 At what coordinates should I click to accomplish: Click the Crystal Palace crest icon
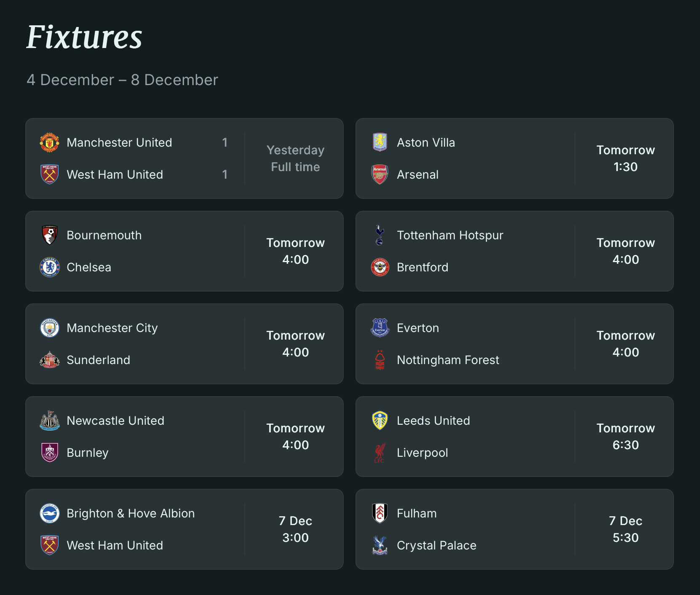click(x=380, y=545)
